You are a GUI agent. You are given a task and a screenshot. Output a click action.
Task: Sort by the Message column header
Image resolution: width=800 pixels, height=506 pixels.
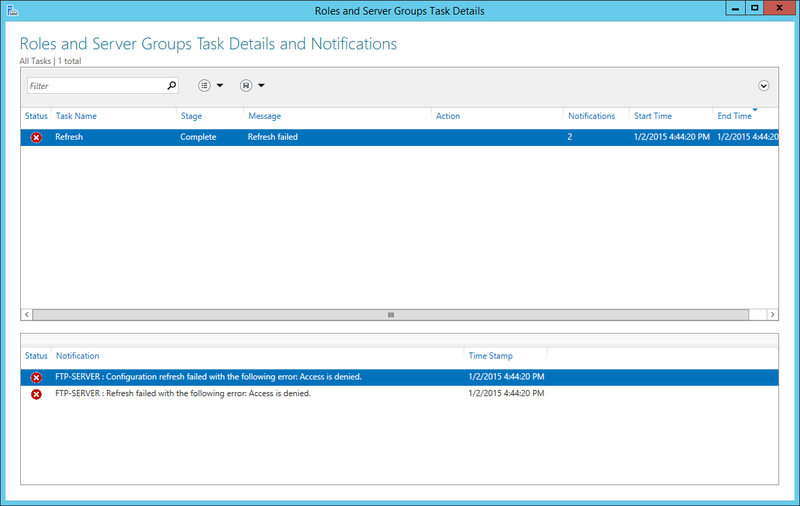[x=264, y=116]
